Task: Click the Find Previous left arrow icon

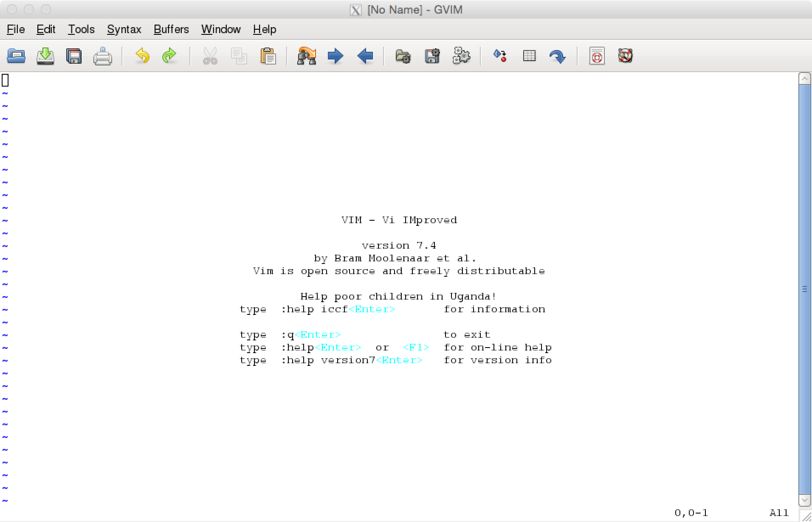Action: click(x=365, y=56)
